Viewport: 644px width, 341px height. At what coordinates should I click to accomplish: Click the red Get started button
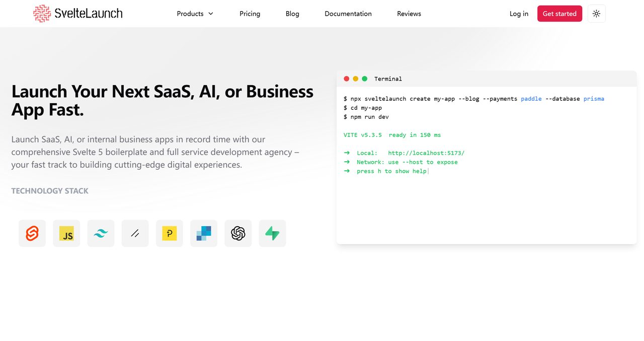tap(559, 14)
